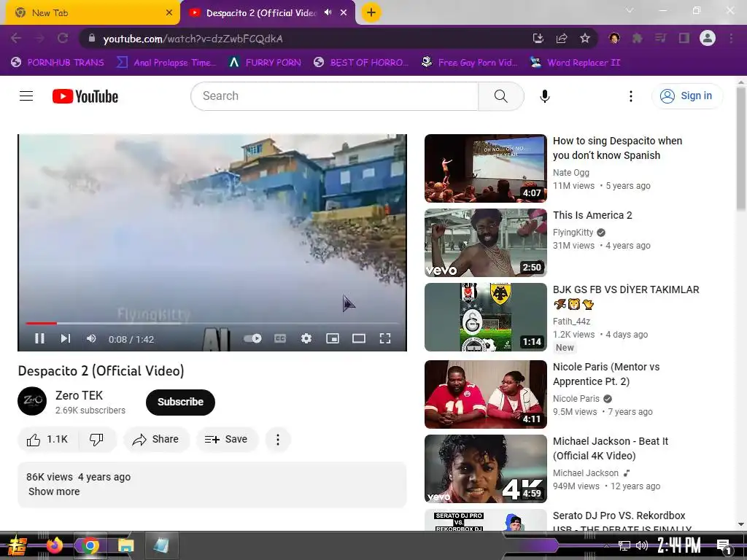Open 'BJK GS FB VS DİYER TAKIMLAR' thumbnail

[485, 317]
